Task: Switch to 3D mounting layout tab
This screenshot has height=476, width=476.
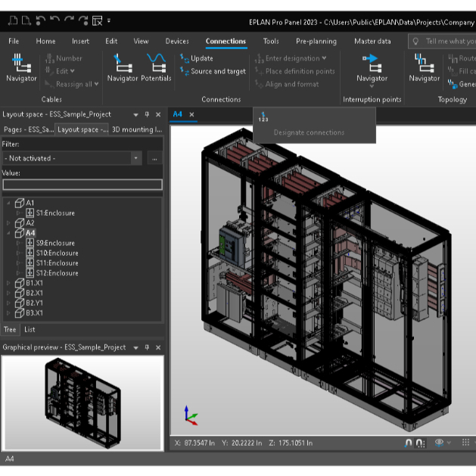Action: (137, 129)
